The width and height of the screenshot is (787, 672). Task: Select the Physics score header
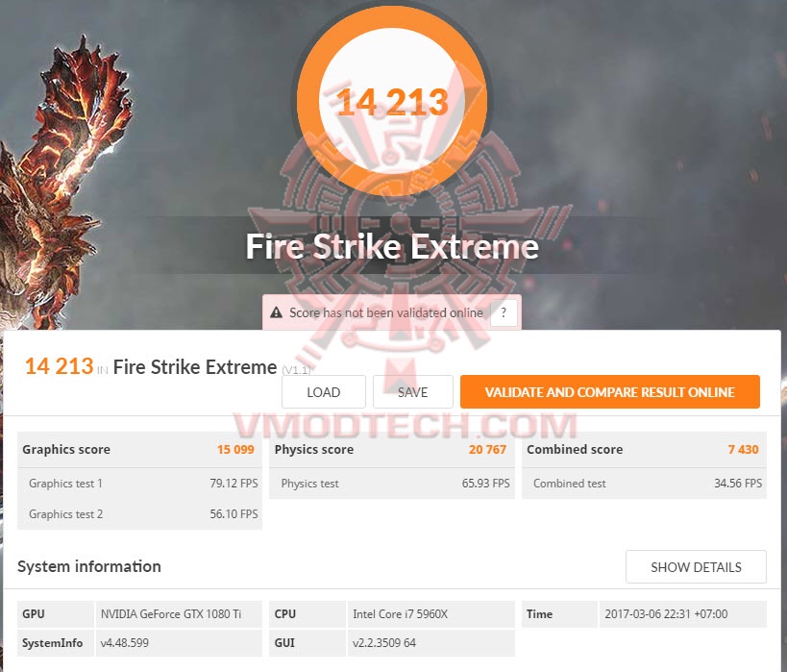pos(391,450)
